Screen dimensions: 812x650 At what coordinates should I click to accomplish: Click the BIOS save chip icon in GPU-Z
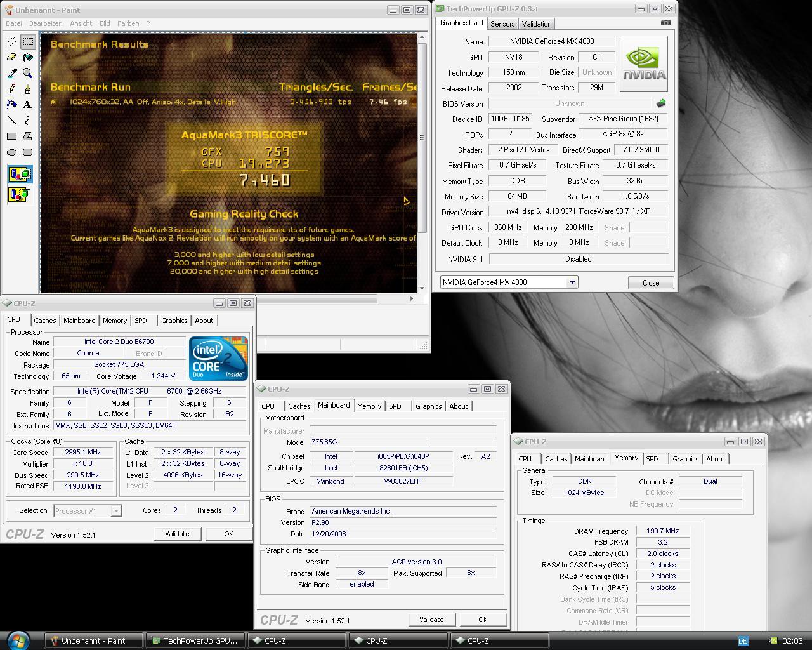[x=661, y=103]
